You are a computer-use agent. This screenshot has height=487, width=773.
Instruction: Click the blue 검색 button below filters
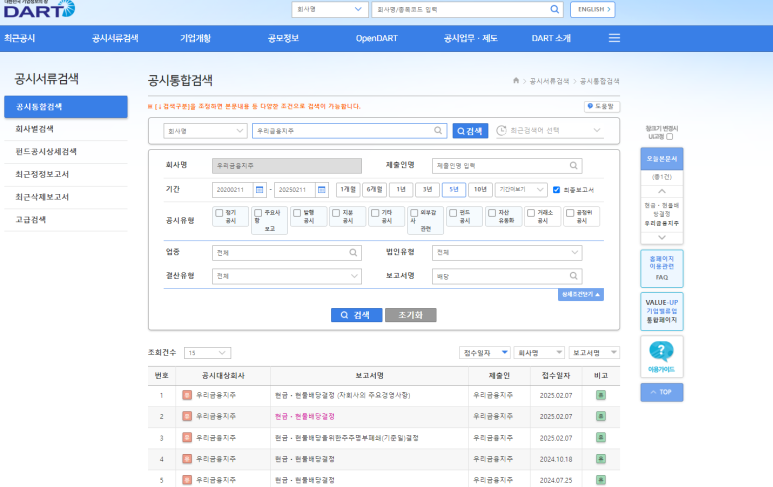[x=356, y=315]
